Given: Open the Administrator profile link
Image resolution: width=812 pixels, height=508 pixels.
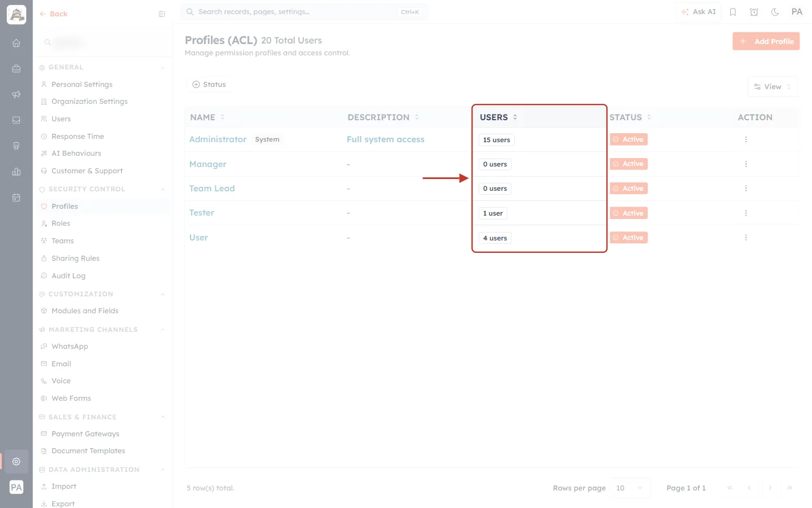Looking at the screenshot, I should pyautogui.click(x=218, y=139).
